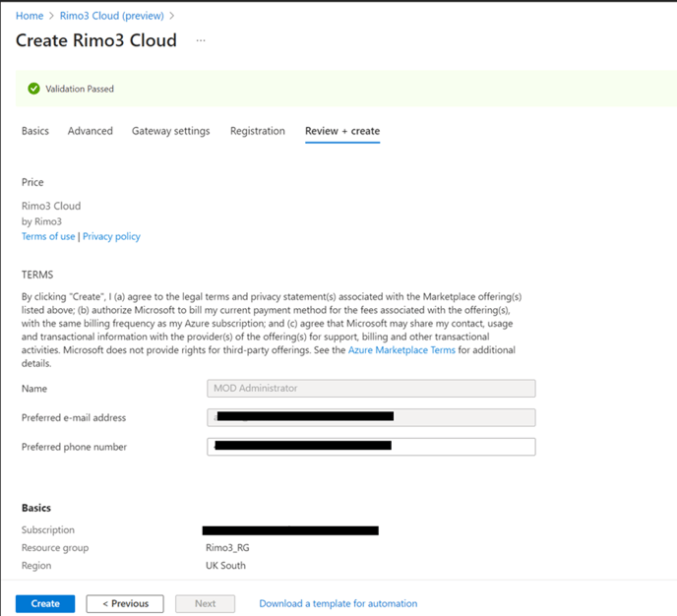Viewport: 677px width, 616px height.
Task: Open the Privacy policy link
Action: pyautogui.click(x=111, y=236)
